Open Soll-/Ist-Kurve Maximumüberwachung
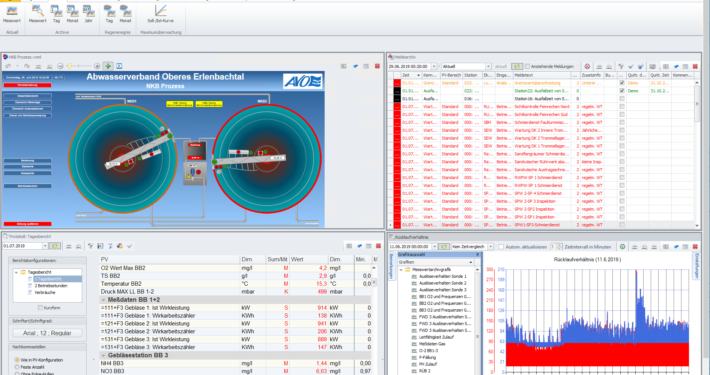Viewport: 710px width, 375px height. [x=160, y=14]
